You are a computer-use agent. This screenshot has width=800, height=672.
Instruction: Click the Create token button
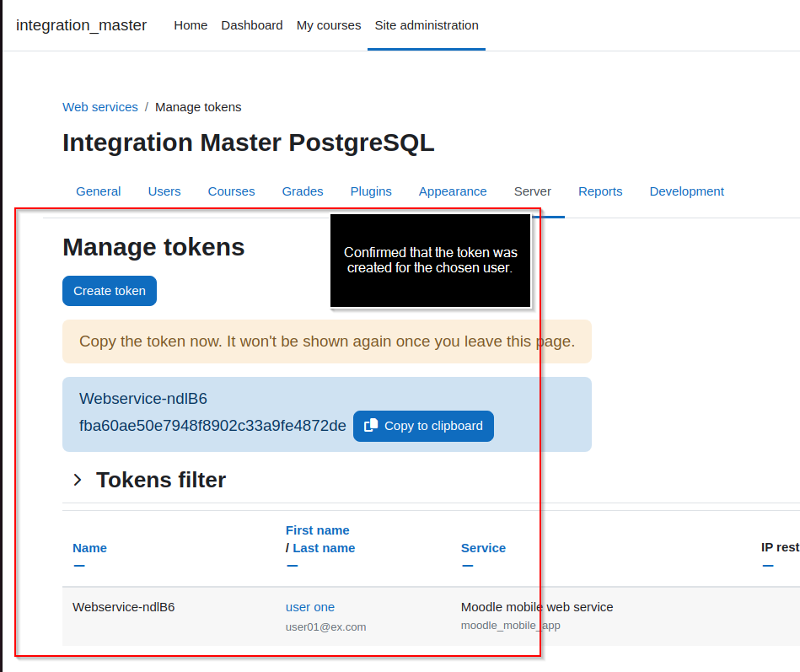pyautogui.click(x=110, y=291)
